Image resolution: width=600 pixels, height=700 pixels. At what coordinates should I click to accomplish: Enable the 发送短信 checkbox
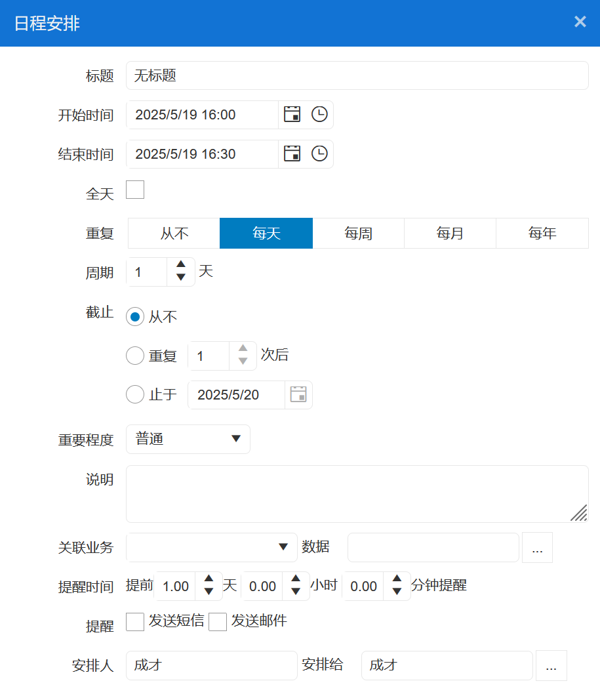point(135,621)
